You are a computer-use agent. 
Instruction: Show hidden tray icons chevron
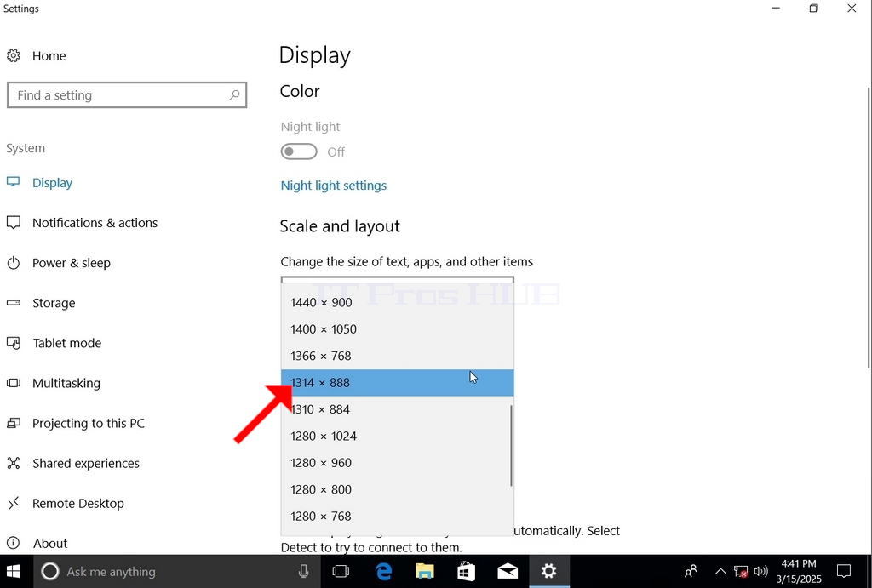720,571
